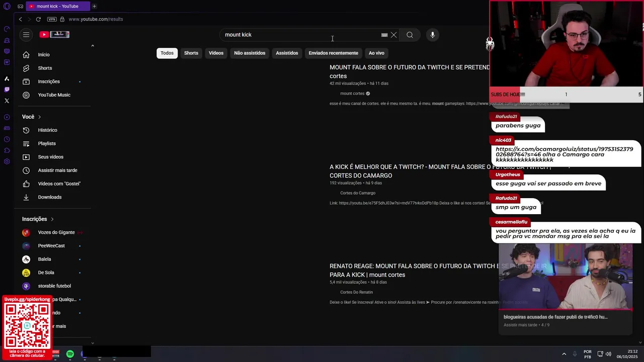Select the 'Não assistidos' filter chip
This screenshot has width=644, height=362.
point(250,53)
